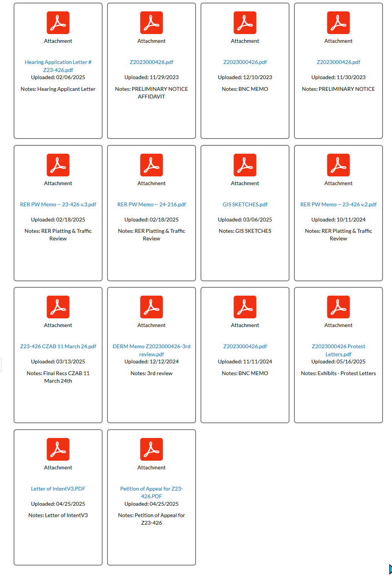Open Z2023000426.pdf link uploaded 11/11/2024
This screenshot has width=392, height=575.
coord(245,346)
